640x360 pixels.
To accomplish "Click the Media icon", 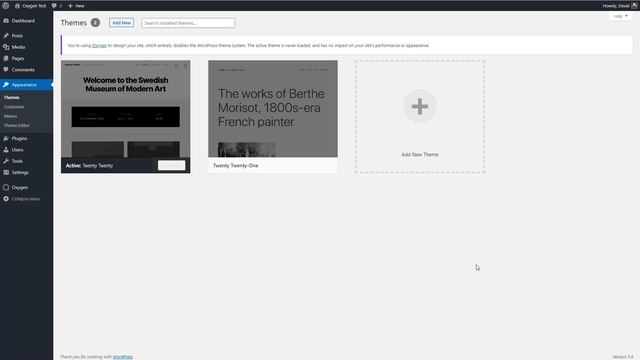I will [6, 47].
